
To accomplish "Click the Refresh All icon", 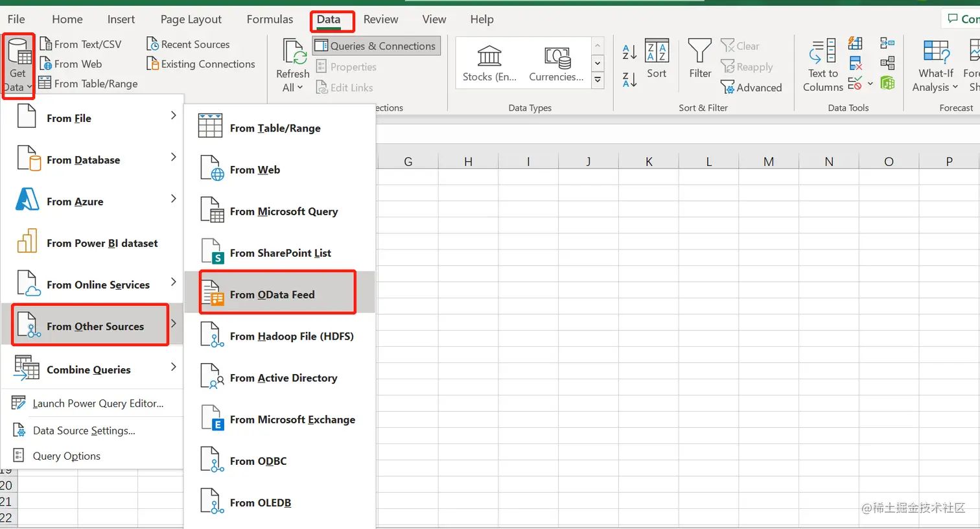I will [293, 52].
